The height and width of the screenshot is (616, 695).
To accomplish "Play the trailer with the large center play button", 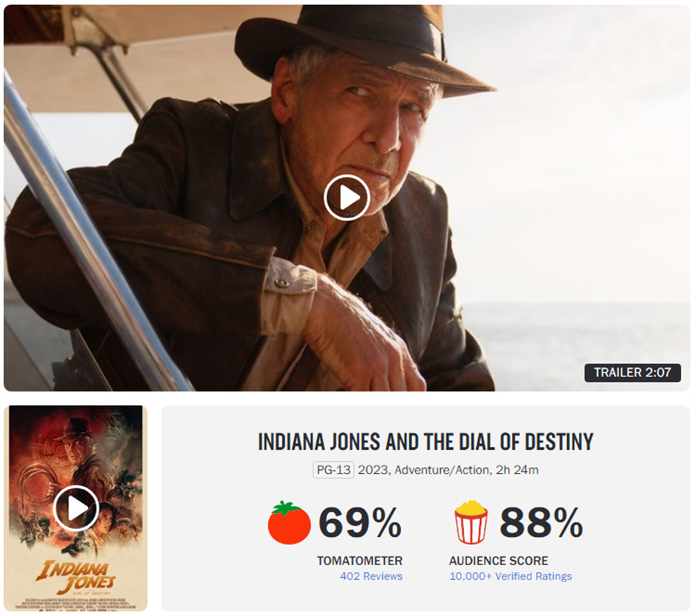I will click(347, 197).
